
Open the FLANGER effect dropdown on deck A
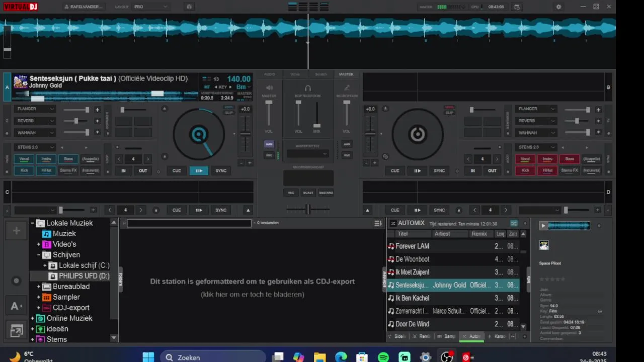[x=35, y=109]
